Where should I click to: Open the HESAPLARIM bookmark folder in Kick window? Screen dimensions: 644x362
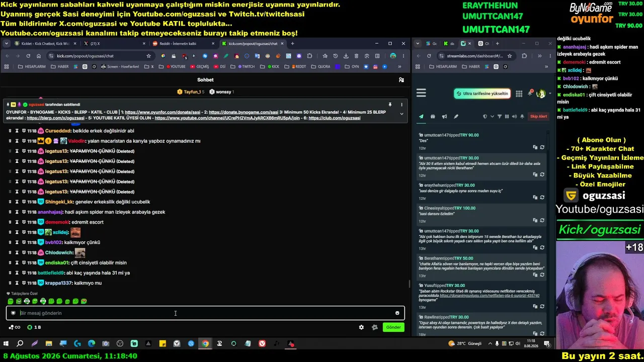click(32, 66)
